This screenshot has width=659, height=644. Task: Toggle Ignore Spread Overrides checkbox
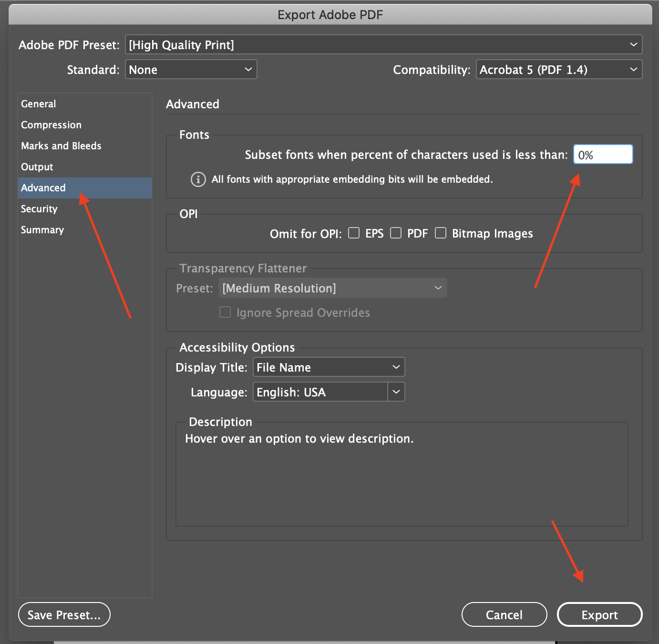225,312
